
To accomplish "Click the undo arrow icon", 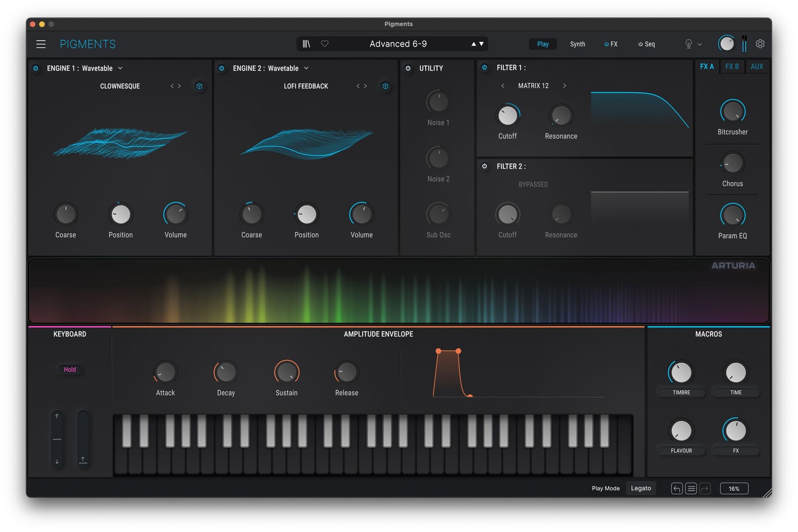I will [677, 488].
